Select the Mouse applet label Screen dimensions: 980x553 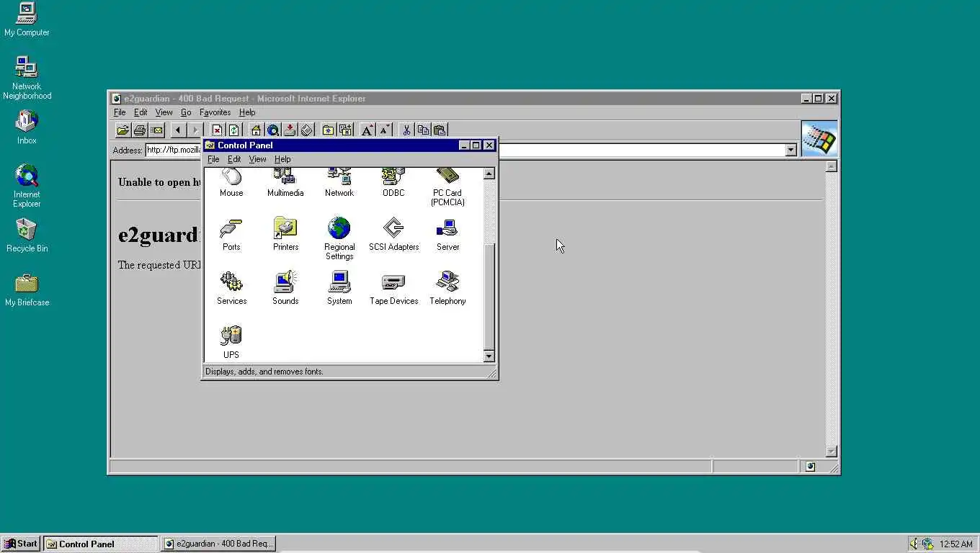point(231,193)
